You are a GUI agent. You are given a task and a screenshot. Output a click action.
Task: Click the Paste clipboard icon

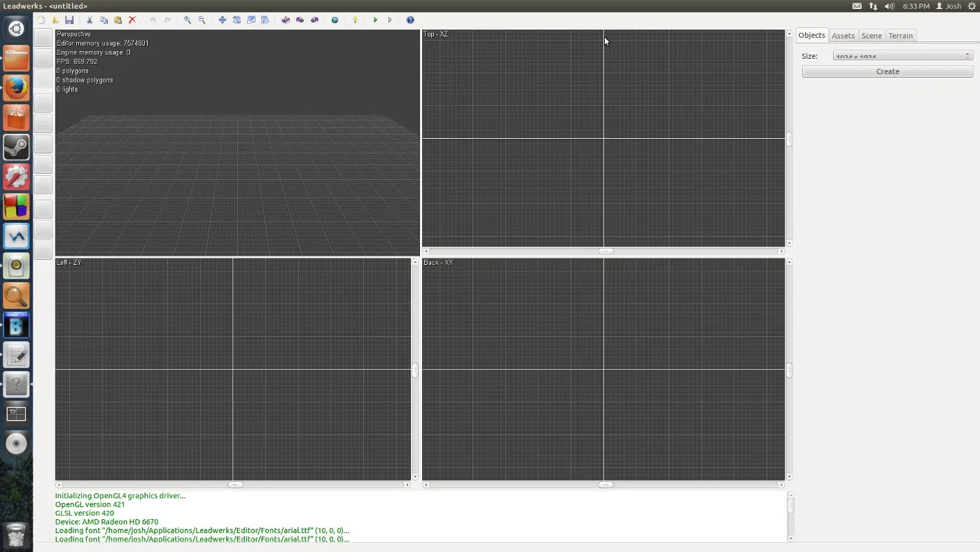pyautogui.click(x=118, y=20)
